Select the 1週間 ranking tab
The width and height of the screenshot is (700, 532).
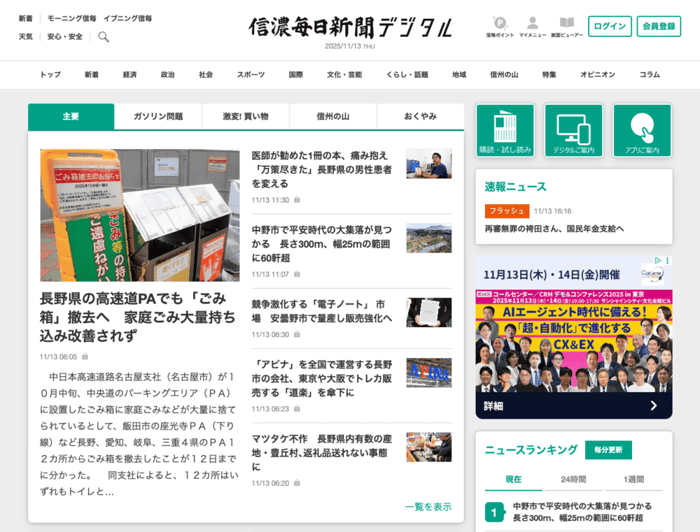(633, 479)
